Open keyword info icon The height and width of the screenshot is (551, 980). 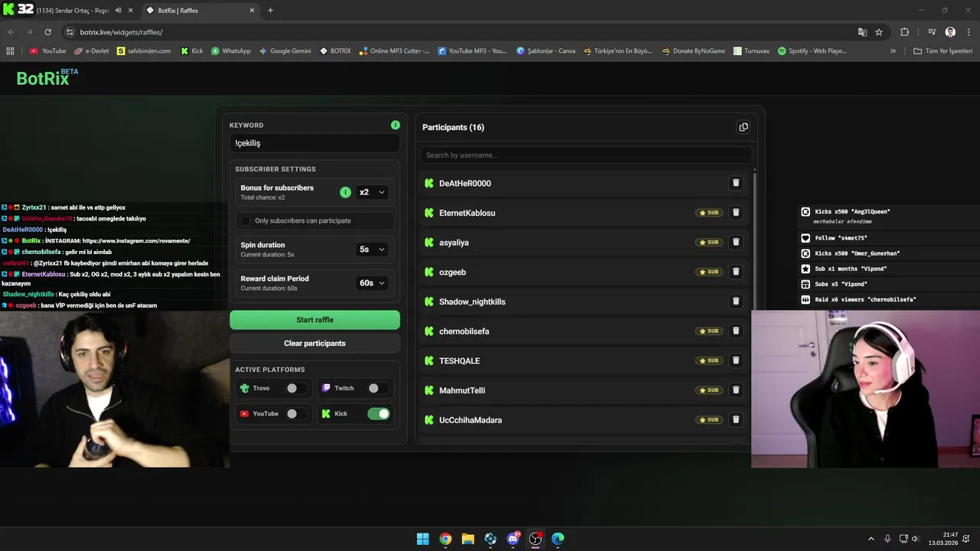click(x=395, y=125)
